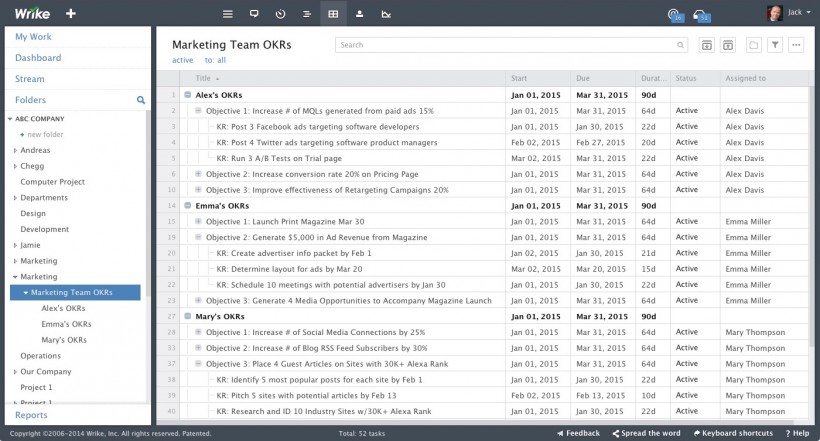
Task: Click the Feedback link in footer
Action: (x=578, y=433)
